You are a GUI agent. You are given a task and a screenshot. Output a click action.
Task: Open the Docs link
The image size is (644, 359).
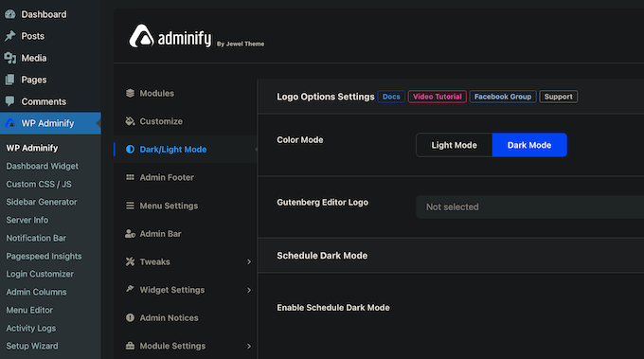(x=391, y=97)
